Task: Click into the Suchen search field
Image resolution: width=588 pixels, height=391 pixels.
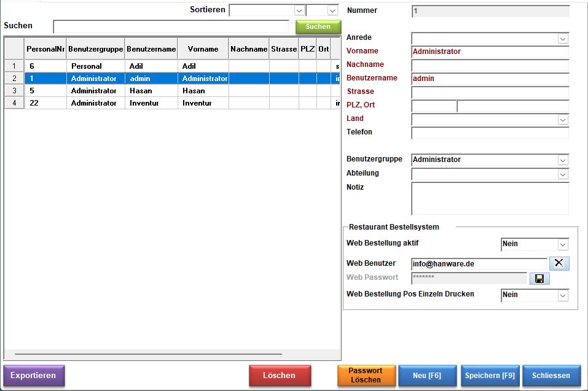Action: 171,26
